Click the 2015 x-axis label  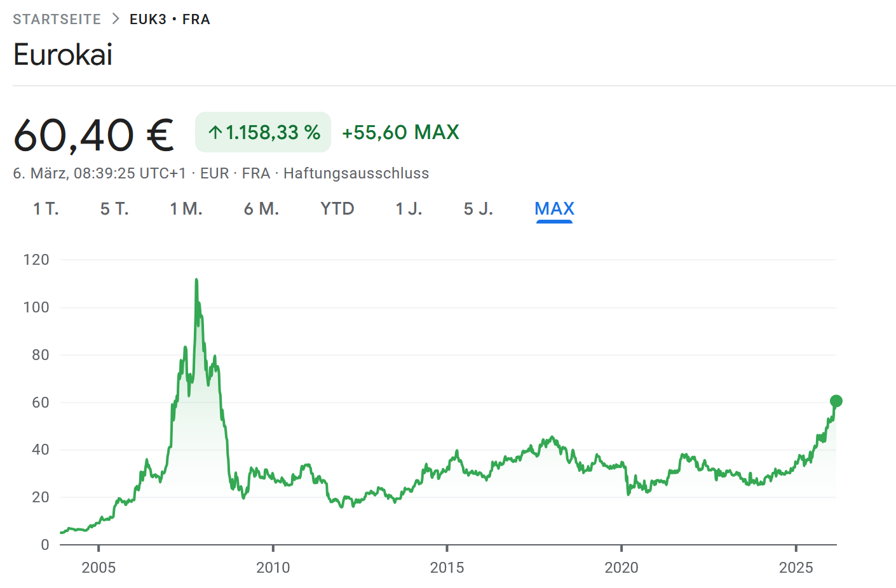(x=447, y=568)
